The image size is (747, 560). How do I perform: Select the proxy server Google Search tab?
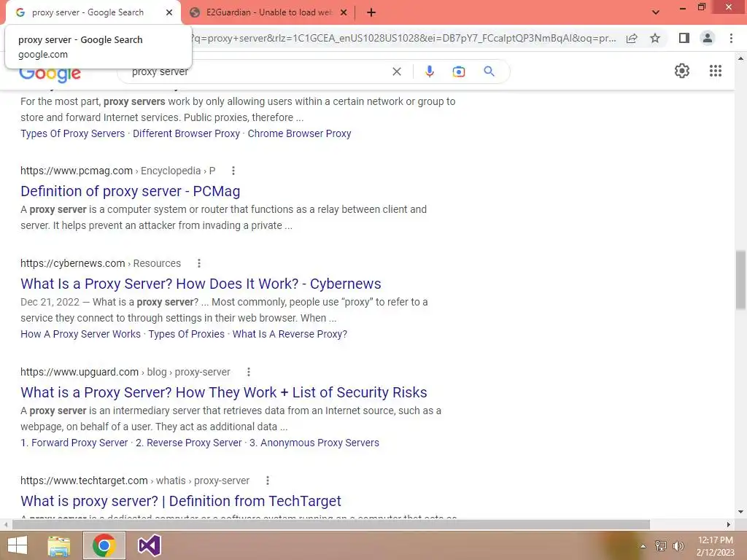(88, 12)
